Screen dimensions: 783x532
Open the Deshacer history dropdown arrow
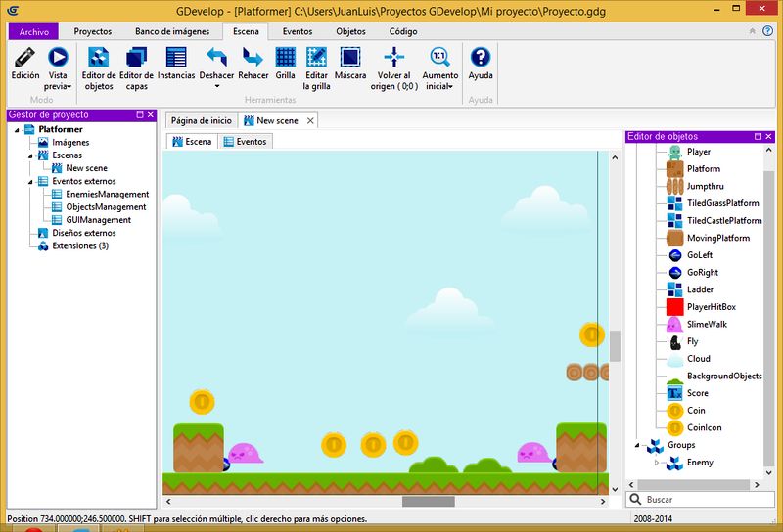[x=216, y=86]
